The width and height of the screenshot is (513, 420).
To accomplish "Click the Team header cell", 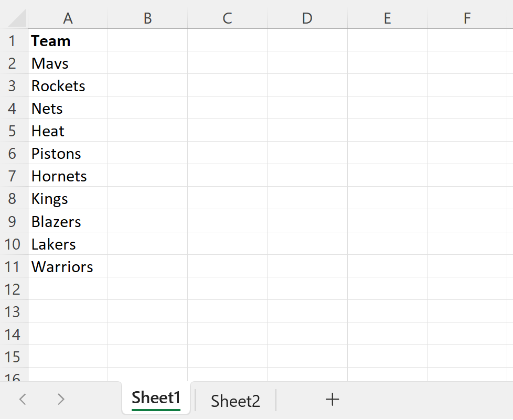I will coord(68,40).
